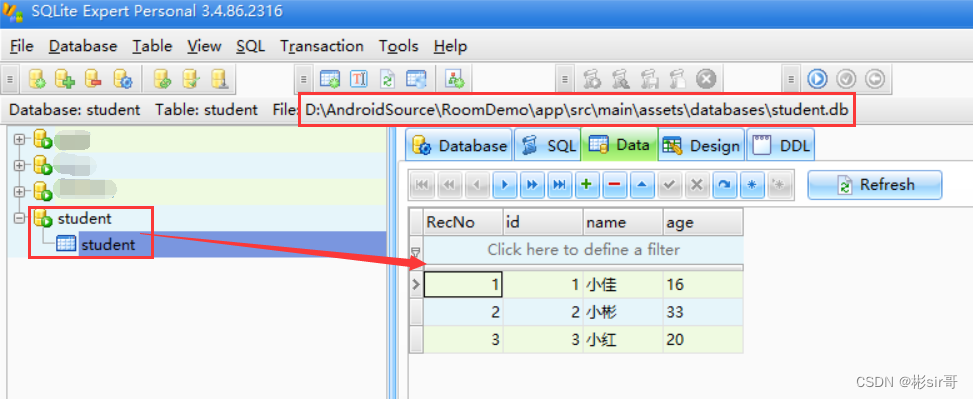Switch to the Database tab
The height and width of the screenshot is (399, 973).
459,145
